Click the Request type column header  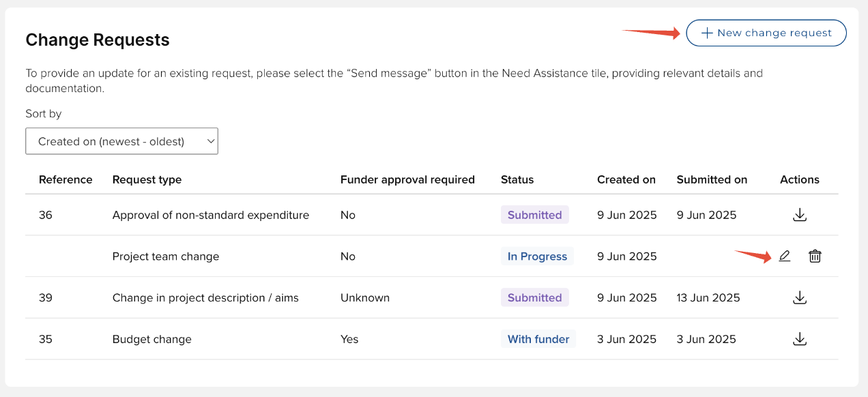tap(147, 179)
